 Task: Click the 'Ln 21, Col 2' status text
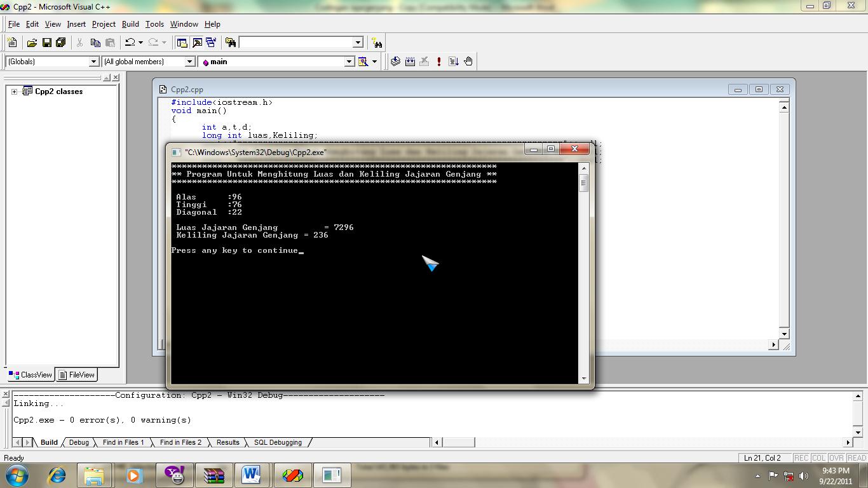coord(763,458)
